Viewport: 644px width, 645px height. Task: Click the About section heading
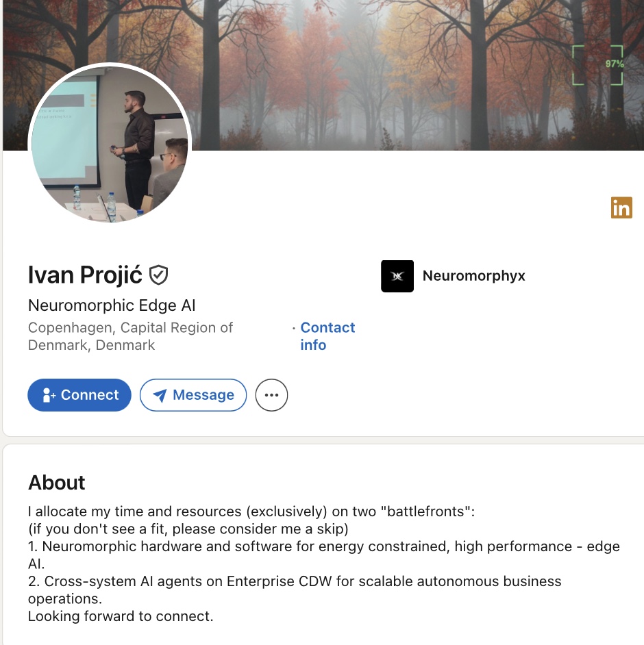tap(57, 483)
